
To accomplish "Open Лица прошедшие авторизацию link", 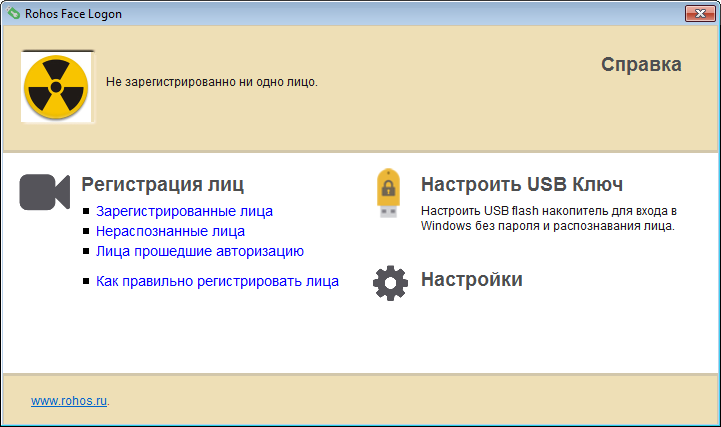I will pyautogui.click(x=200, y=251).
